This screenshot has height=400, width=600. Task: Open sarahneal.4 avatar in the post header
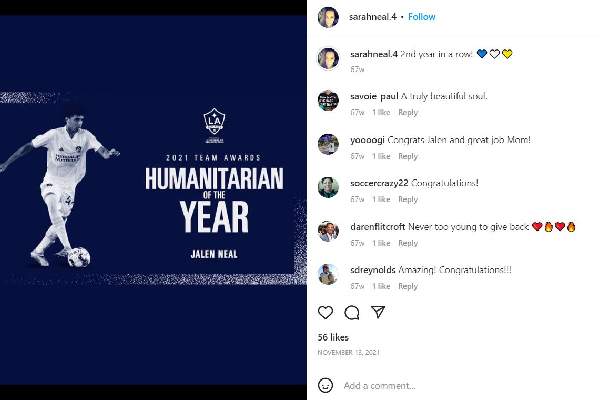click(328, 17)
